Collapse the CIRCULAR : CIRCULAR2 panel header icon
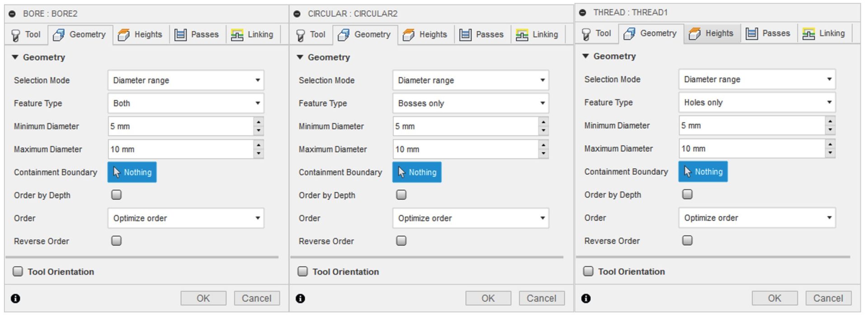The image size is (868, 316). (297, 14)
